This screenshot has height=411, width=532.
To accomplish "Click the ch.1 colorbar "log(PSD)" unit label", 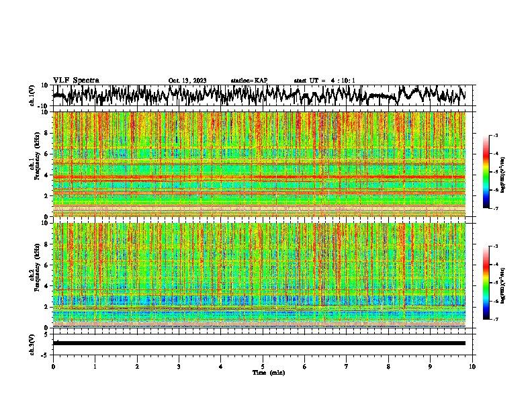I will point(502,175).
